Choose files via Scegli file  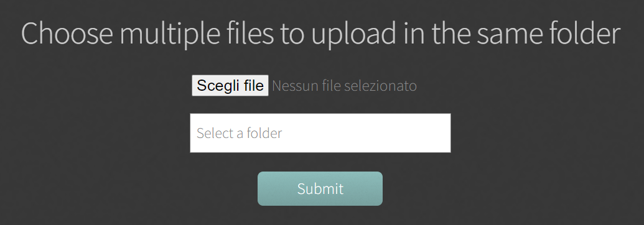click(x=230, y=85)
